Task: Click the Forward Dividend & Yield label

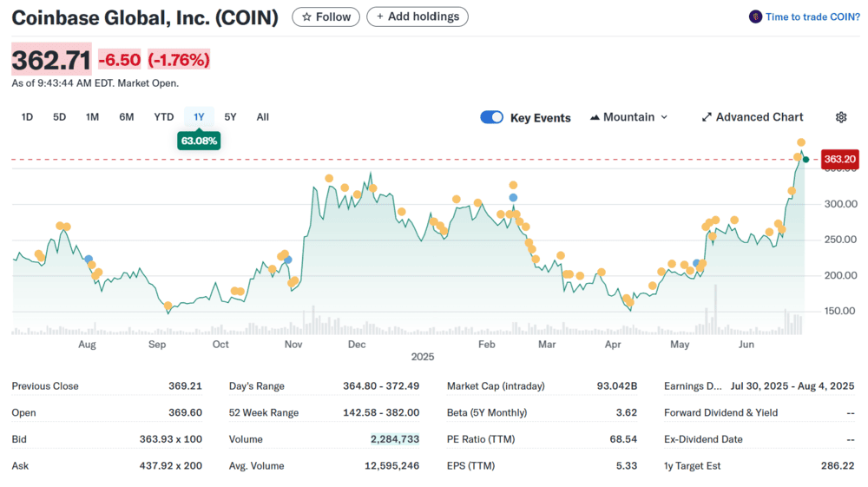Action: point(720,413)
